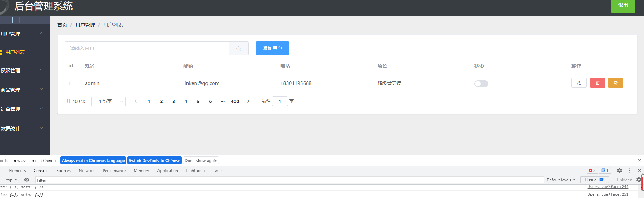Screen dimensions: 644x198
Task: Toggle the admin user status switch
Action: pos(481,83)
